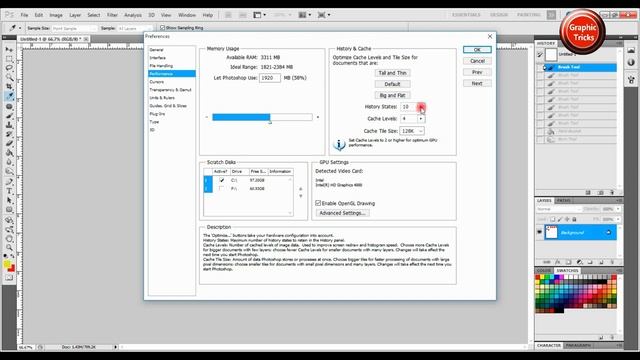
Task: Select the Crop tool
Action: click(x=9, y=87)
